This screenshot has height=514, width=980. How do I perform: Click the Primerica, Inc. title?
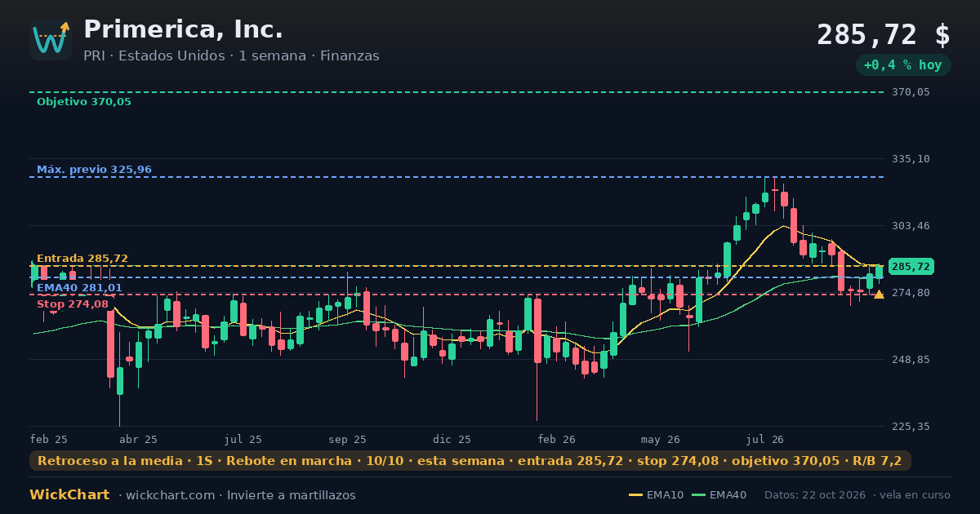183,29
